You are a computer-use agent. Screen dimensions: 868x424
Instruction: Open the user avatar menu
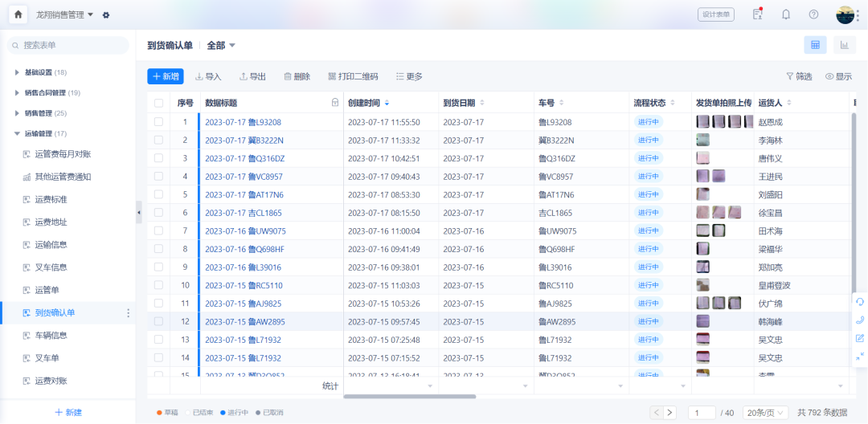(x=845, y=15)
